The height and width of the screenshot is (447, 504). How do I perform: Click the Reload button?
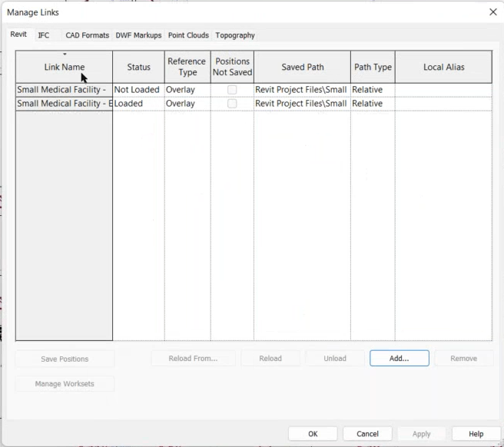click(x=270, y=359)
